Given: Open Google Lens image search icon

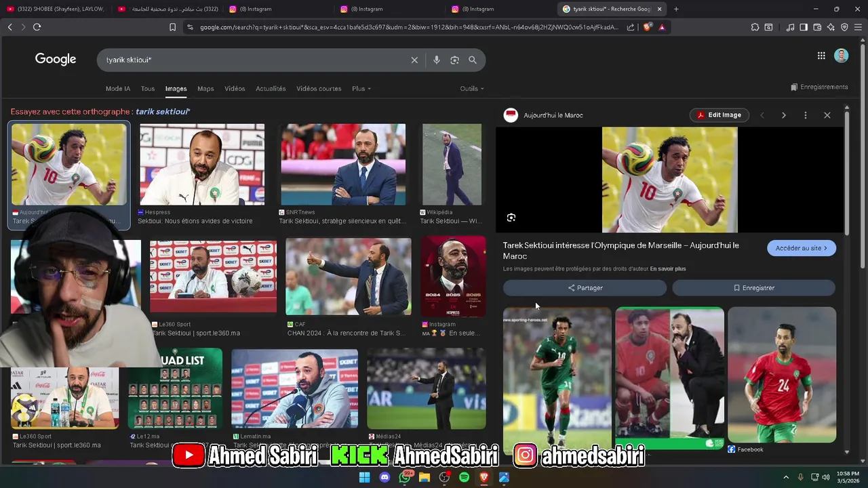Looking at the screenshot, I should tap(454, 60).
